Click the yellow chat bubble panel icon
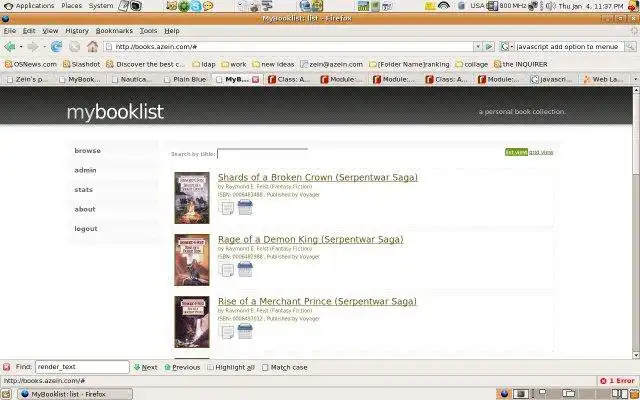The width and height of the screenshot is (640, 400). point(208,6)
